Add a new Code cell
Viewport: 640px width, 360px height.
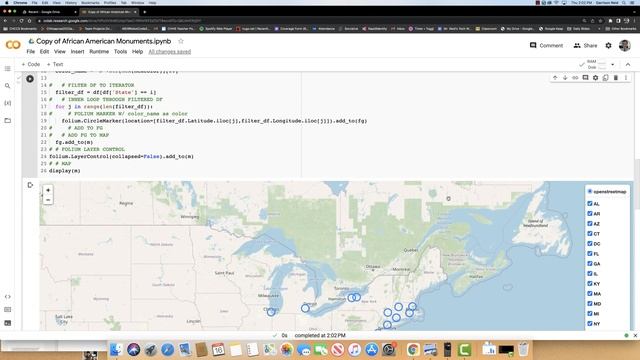click(31, 64)
